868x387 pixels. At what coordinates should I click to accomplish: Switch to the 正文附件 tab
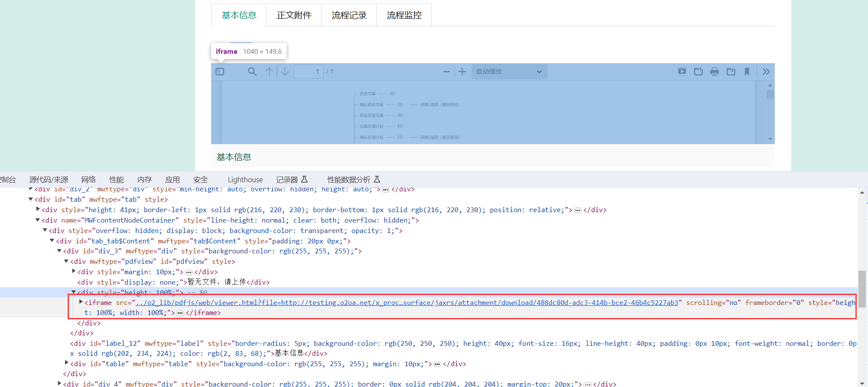pyautogui.click(x=294, y=15)
